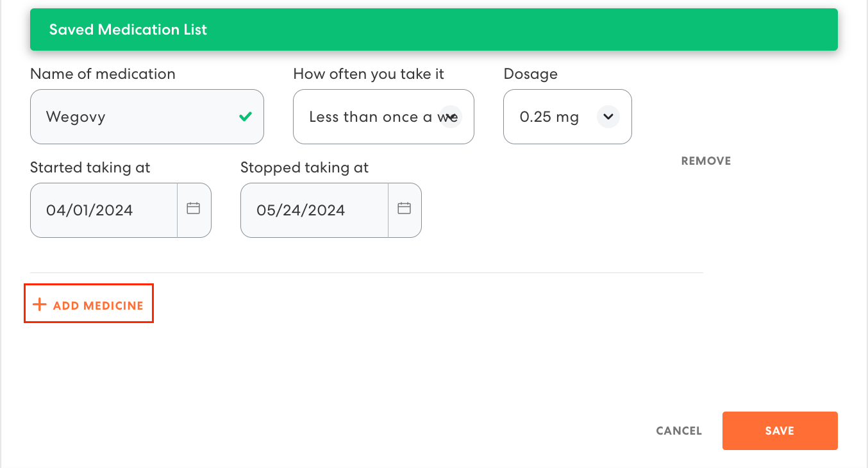This screenshot has width=868, height=468.
Task: Save the medication list
Action: (780, 431)
